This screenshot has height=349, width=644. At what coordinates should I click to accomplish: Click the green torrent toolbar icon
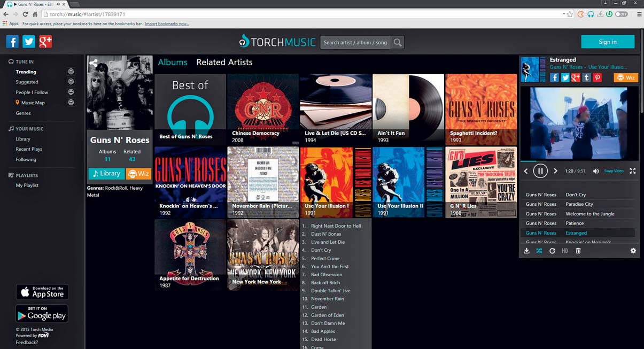[609, 14]
